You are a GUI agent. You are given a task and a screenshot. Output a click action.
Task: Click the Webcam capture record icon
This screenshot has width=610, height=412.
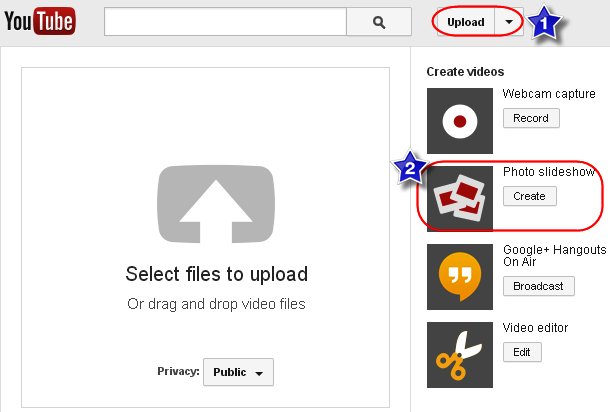[x=460, y=121]
